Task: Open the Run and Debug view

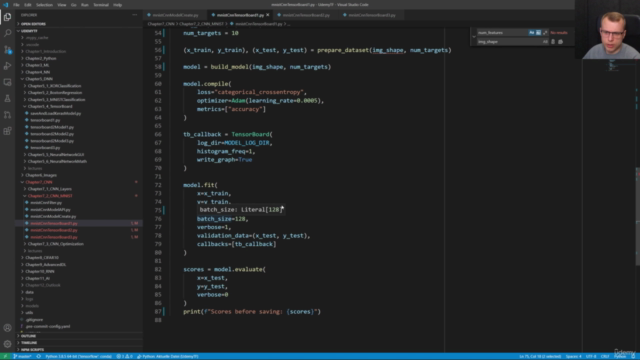Action: pos(7,66)
